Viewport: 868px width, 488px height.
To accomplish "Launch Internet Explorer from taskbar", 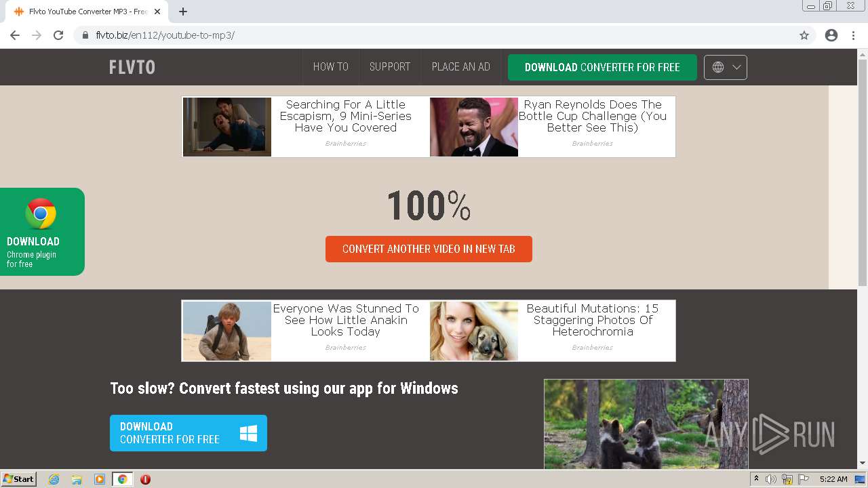I will (54, 479).
